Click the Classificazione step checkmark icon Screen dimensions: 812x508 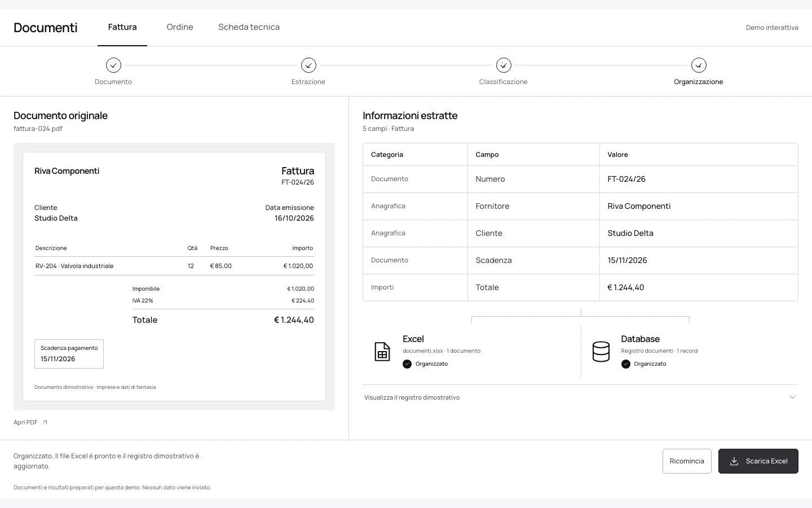coord(504,65)
